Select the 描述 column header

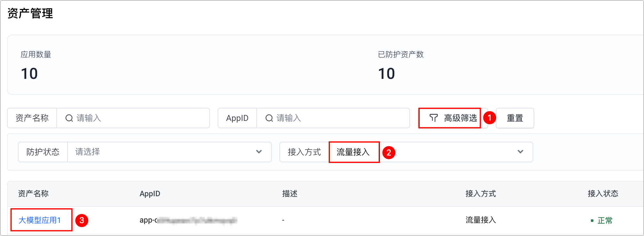[x=290, y=194]
